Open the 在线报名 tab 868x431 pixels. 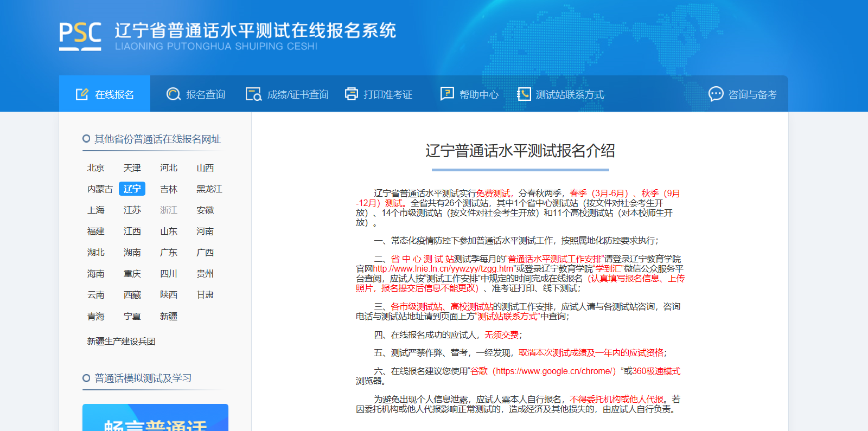click(x=105, y=94)
